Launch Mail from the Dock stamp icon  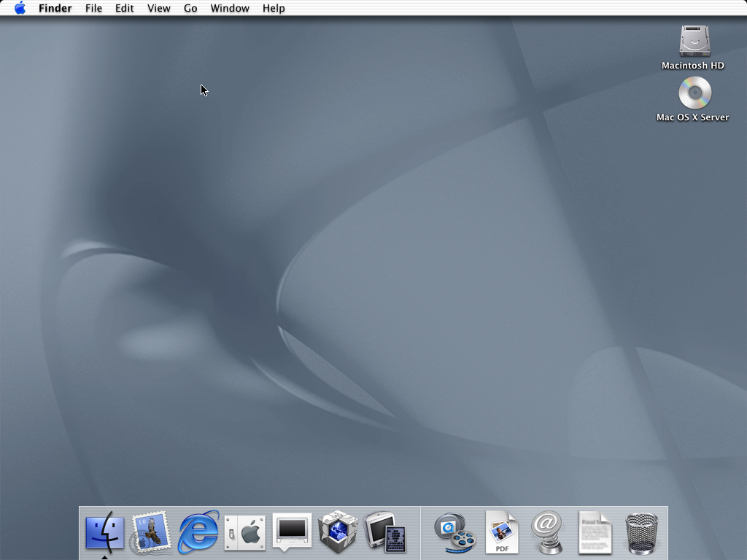click(x=150, y=532)
